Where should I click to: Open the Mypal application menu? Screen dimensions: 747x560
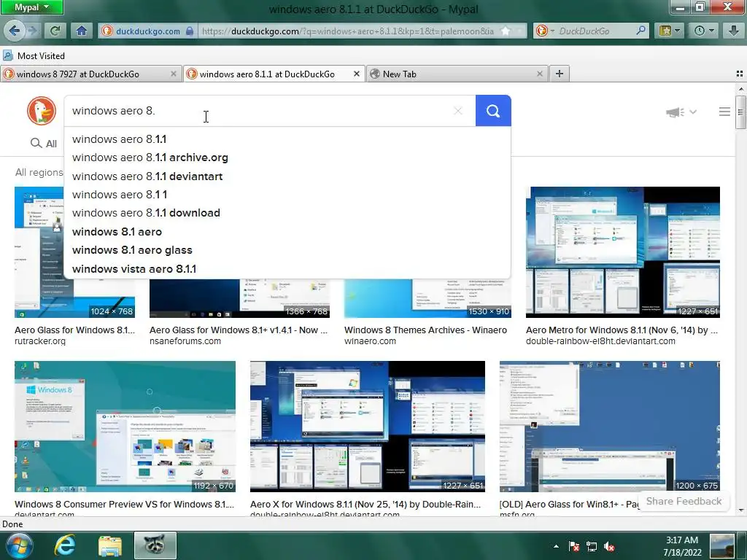31,7
